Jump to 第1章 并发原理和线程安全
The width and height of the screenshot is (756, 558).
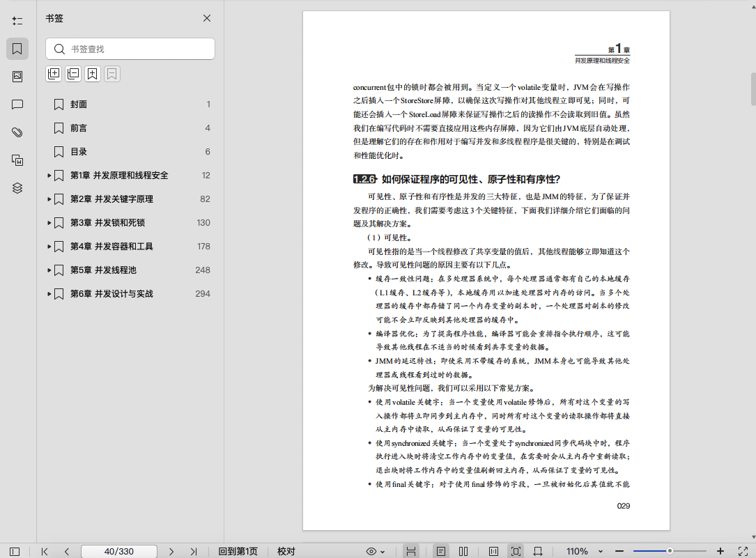pos(119,176)
